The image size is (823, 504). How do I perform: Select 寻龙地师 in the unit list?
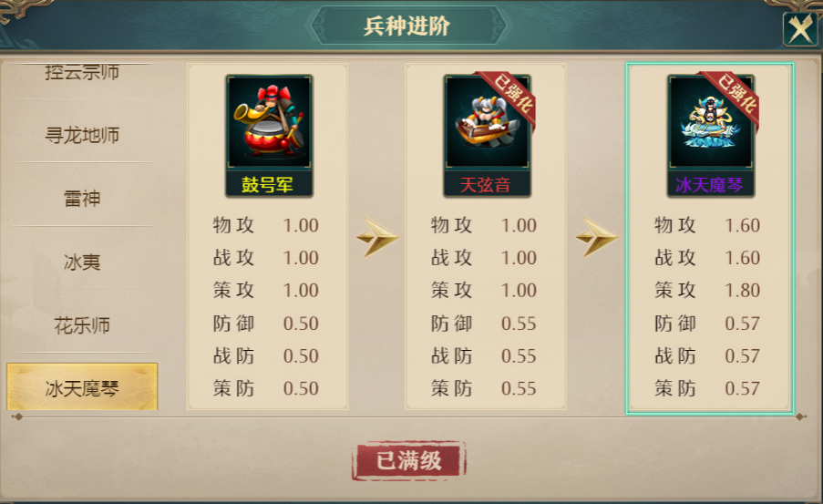82,136
